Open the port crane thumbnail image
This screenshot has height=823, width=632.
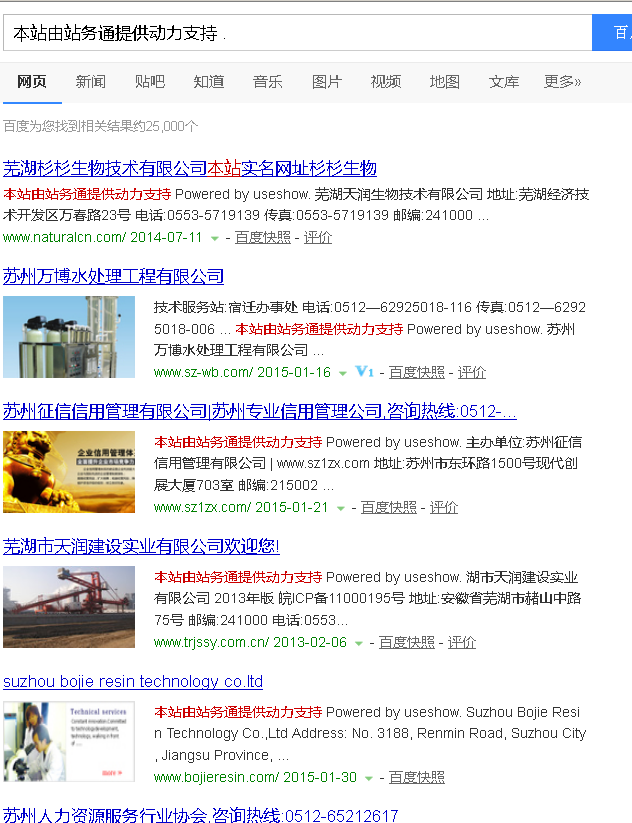(x=69, y=607)
